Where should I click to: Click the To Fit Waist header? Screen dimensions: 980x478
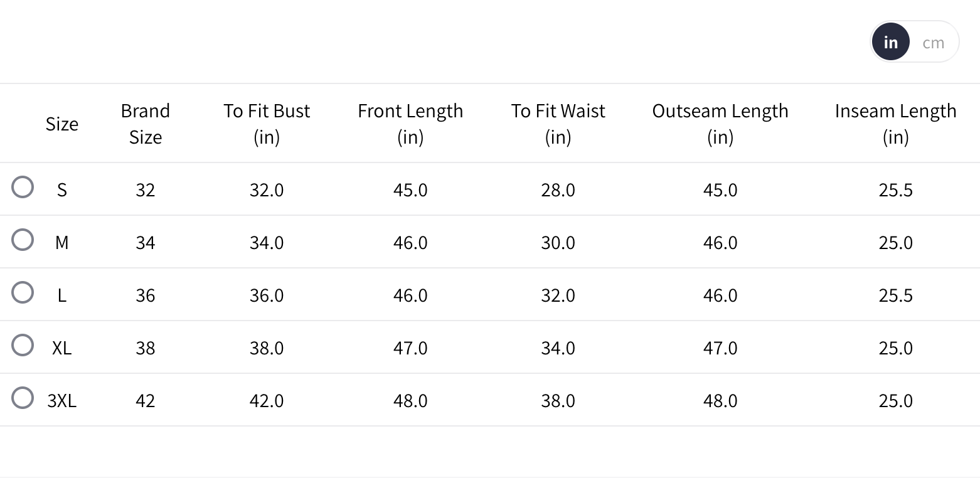pos(558,124)
